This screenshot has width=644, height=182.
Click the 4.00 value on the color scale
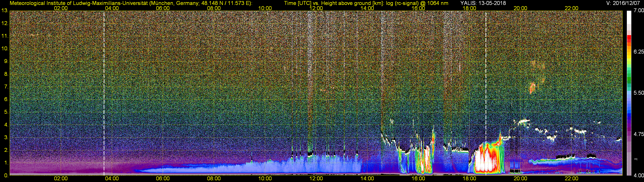[x=638, y=176]
